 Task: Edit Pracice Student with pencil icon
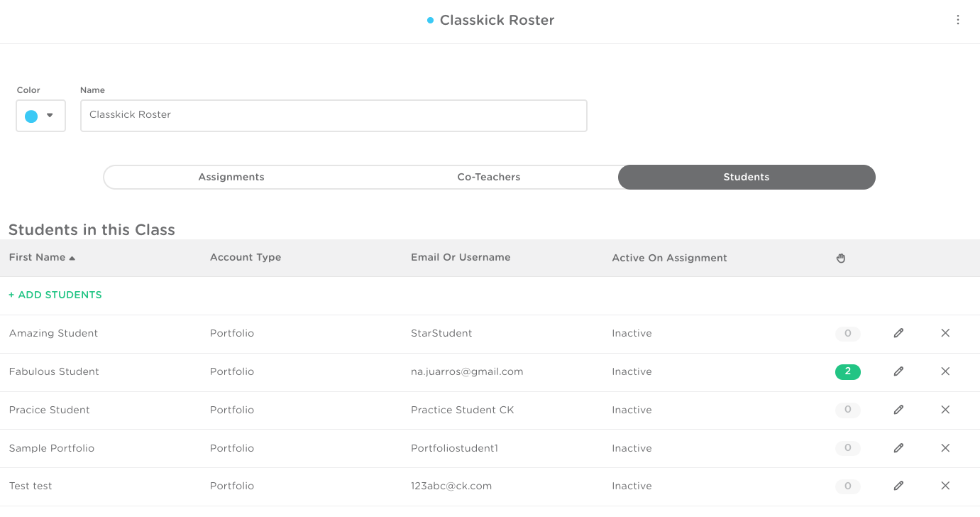tap(898, 410)
